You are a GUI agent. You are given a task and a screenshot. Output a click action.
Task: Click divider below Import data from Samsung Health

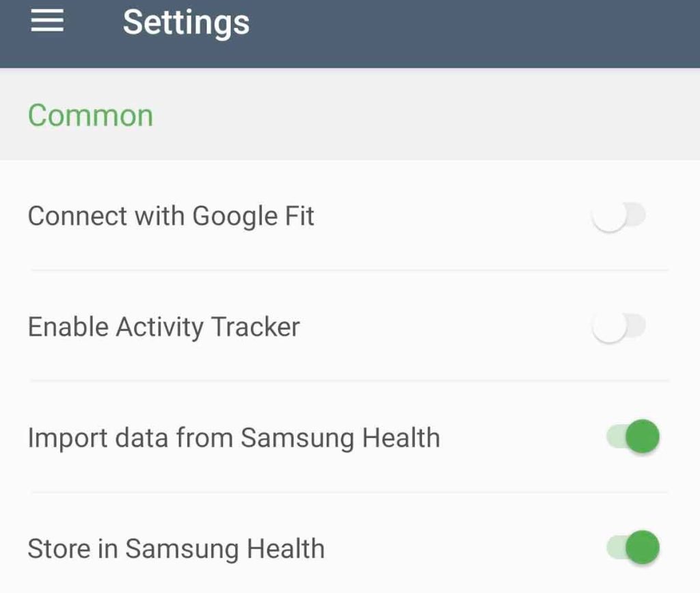click(x=349, y=492)
